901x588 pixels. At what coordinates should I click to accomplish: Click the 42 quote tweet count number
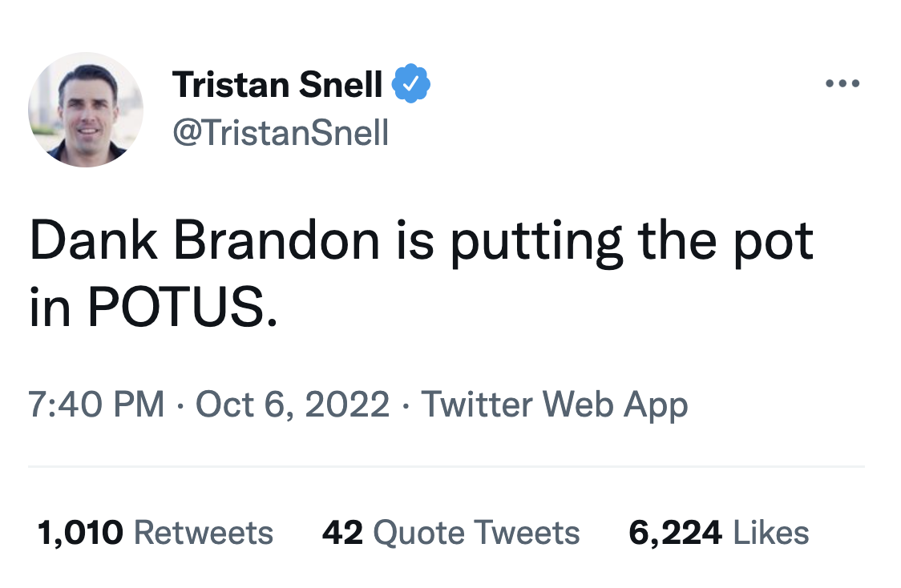click(x=344, y=533)
